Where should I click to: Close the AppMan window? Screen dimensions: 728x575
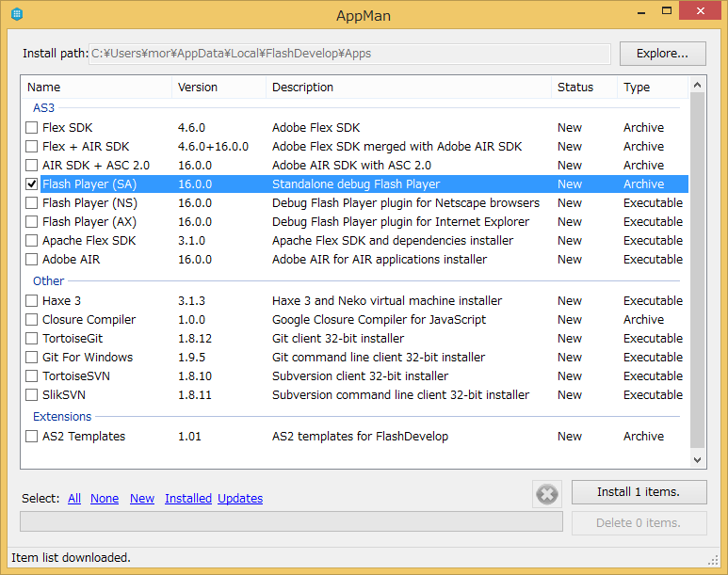click(700, 10)
